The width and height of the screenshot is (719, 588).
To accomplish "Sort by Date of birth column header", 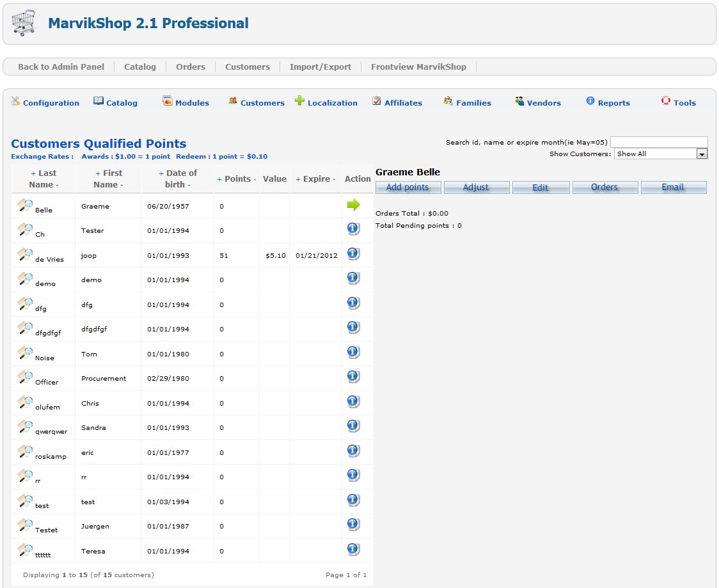I will coord(177,179).
